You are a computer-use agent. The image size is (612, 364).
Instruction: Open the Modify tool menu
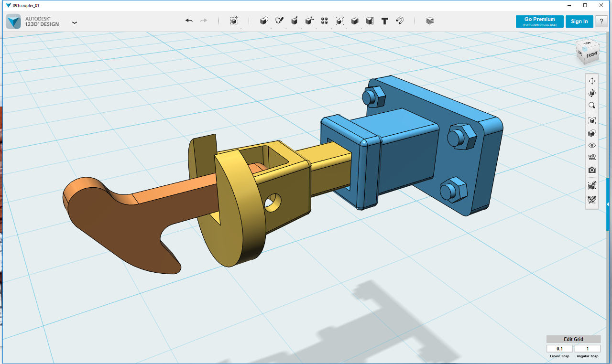coord(309,21)
